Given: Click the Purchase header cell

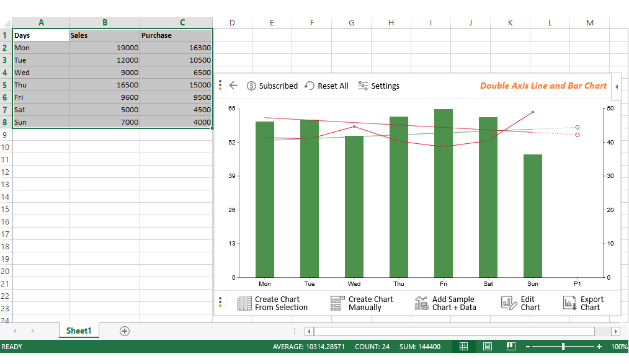Looking at the screenshot, I should (177, 35).
